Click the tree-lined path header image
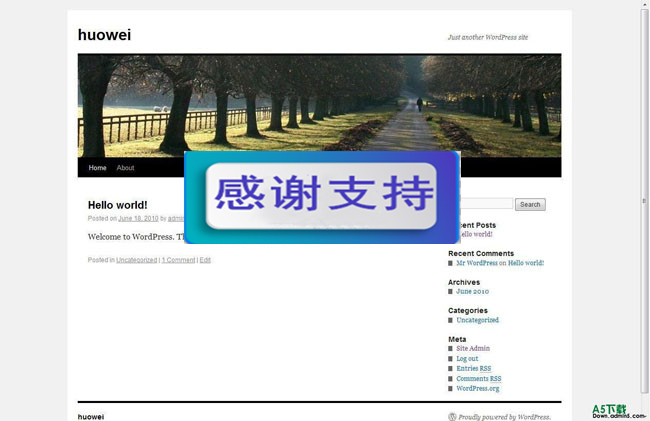Viewport: 650px width, 421px height. pos(319,103)
